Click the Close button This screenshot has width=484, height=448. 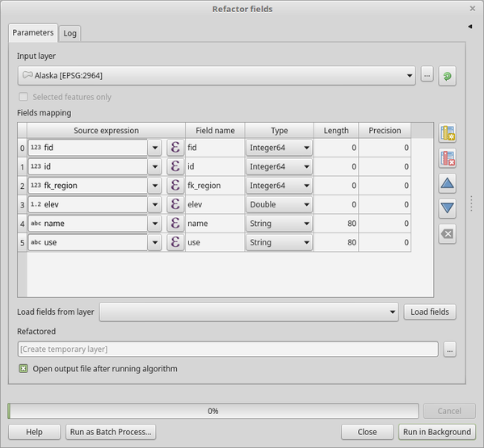click(x=367, y=432)
